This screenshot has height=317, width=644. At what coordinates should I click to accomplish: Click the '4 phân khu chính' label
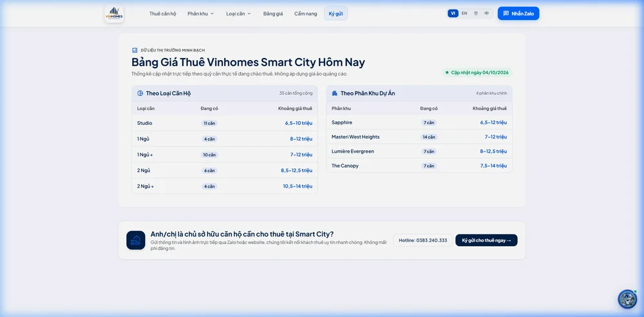point(491,93)
